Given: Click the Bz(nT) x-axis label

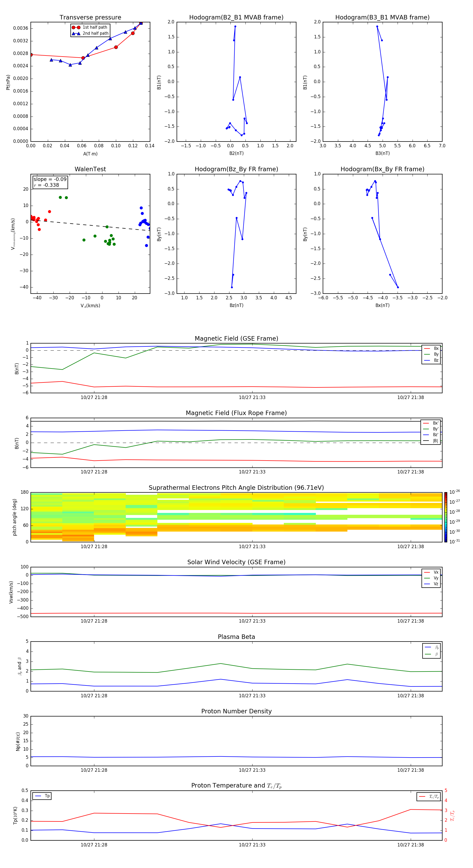Looking at the screenshot, I should tap(236, 305).
